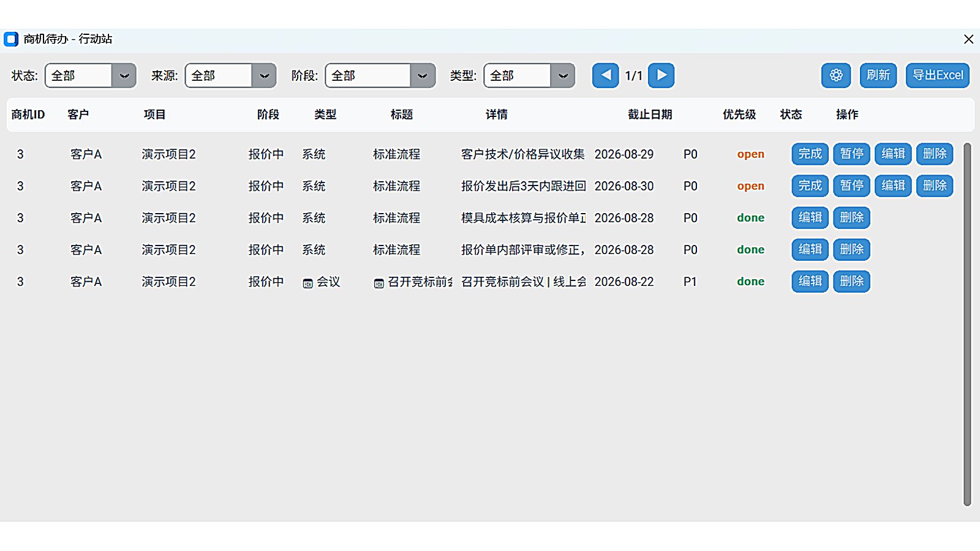The image size is (980, 551).
Task: Click the 截止日期 column header
Action: (x=650, y=114)
